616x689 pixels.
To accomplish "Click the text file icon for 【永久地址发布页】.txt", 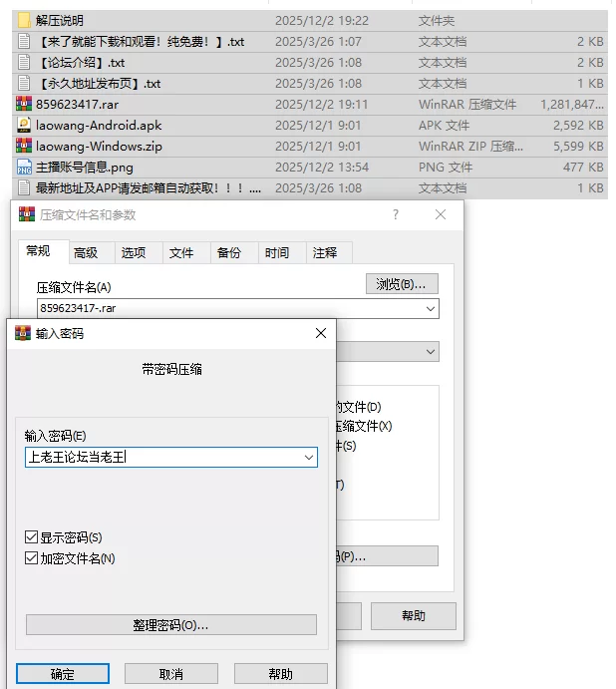I will point(24,83).
